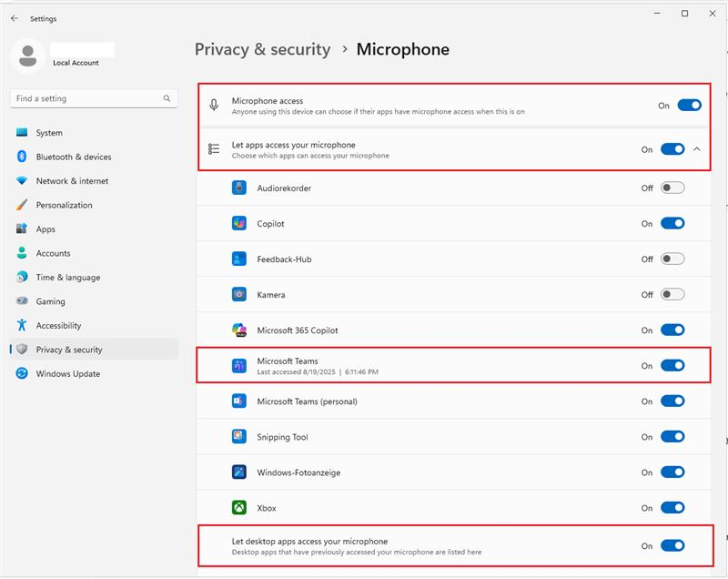Turn on Feedback-Hub microphone toggle

[672, 259]
